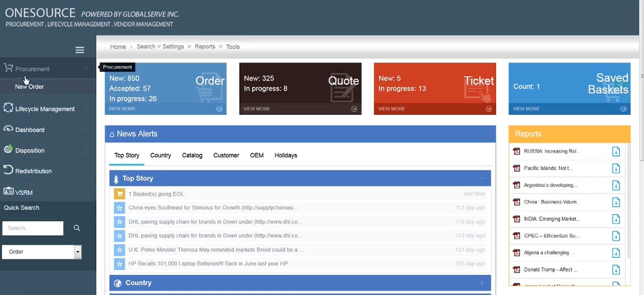Collapse the Top Story panel with minus

click(x=482, y=178)
